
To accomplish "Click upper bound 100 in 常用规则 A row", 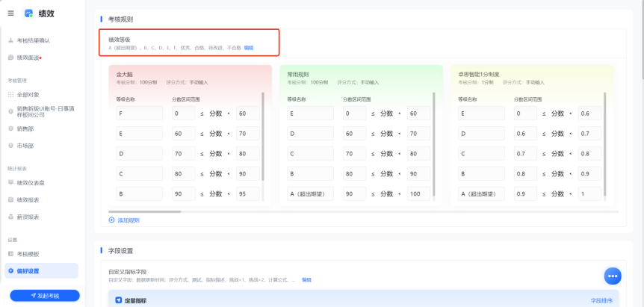I will 418,193.
